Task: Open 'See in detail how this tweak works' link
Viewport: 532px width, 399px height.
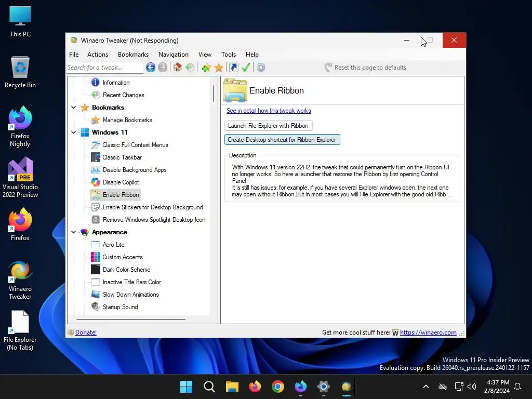Action: (269, 111)
